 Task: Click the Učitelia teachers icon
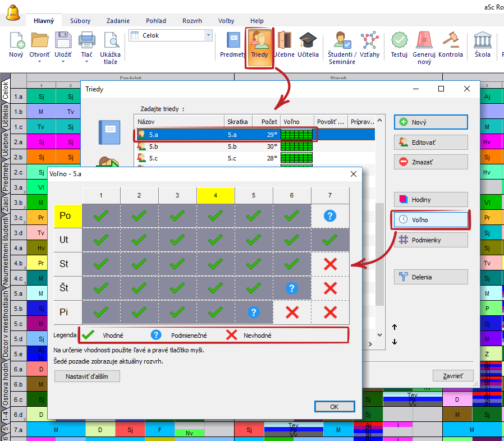(x=308, y=45)
